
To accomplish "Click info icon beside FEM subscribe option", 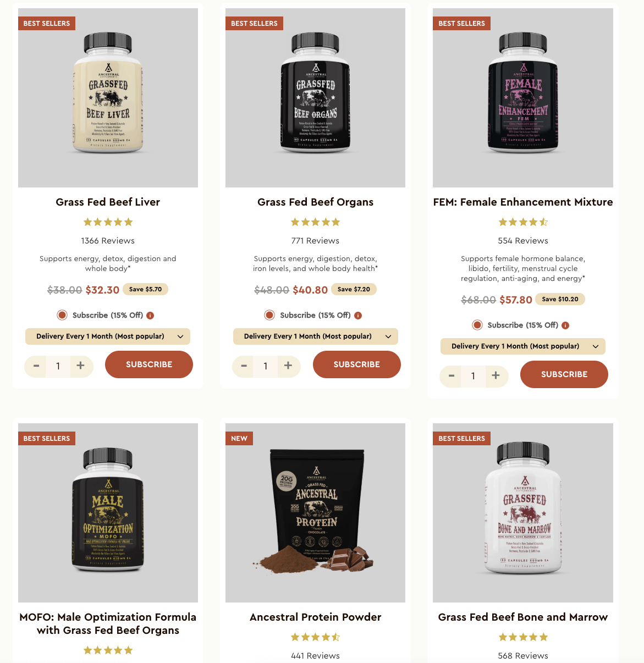I will [565, 325].
